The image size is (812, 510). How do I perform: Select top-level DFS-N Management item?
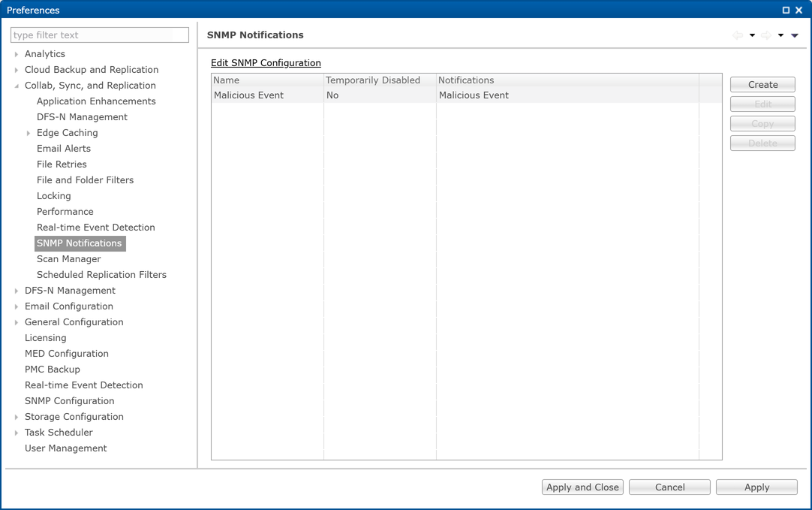tap(70, 291)
